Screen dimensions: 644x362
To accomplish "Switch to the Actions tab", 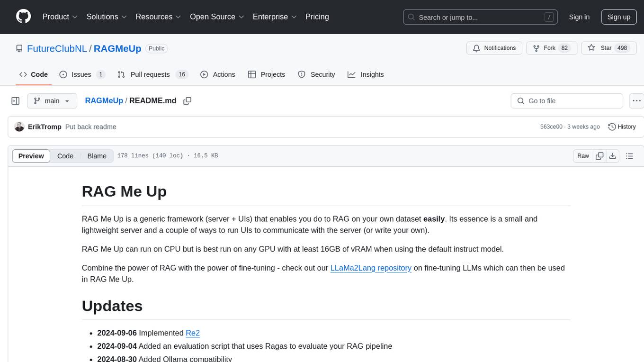I will pyautogui.click(x=218, y=74).
